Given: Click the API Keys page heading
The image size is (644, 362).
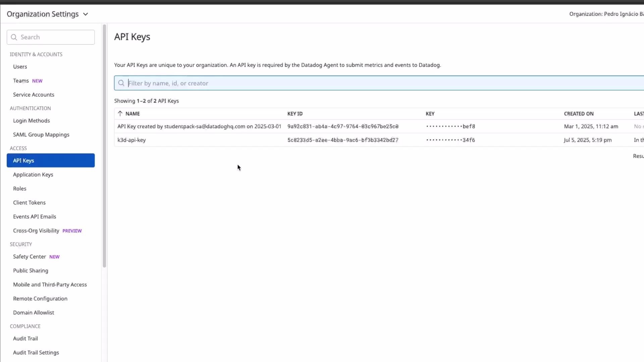Looking at the screenshot, I should (132, 37).
